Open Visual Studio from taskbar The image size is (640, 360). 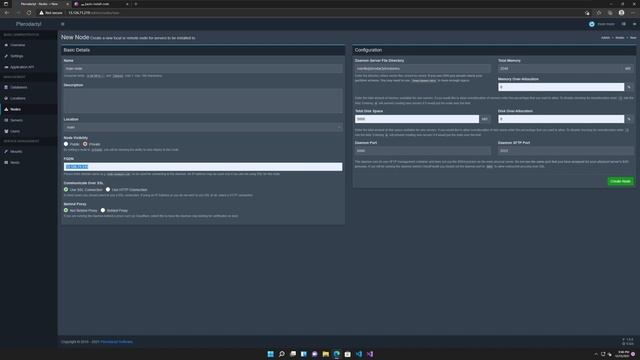click(x=370, y=354)
